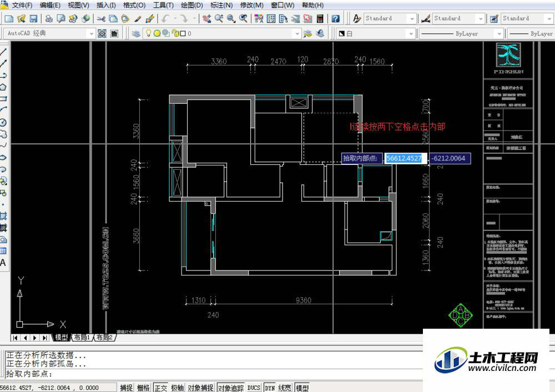Select the Line tool in Draw toolbar
The height and width of the screenshot is (392, 555).
[x=3, y=52]
